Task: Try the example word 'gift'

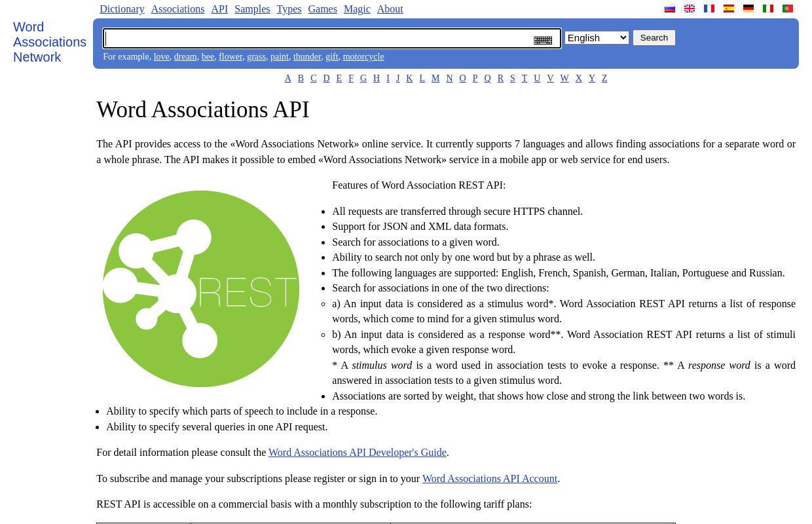Action: click(x=332, y=57)
